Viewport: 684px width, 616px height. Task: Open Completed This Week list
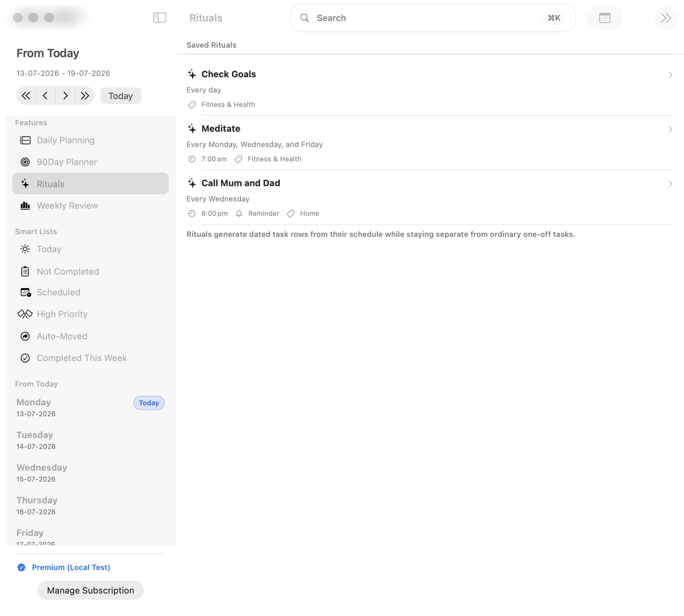pos(91,358)
